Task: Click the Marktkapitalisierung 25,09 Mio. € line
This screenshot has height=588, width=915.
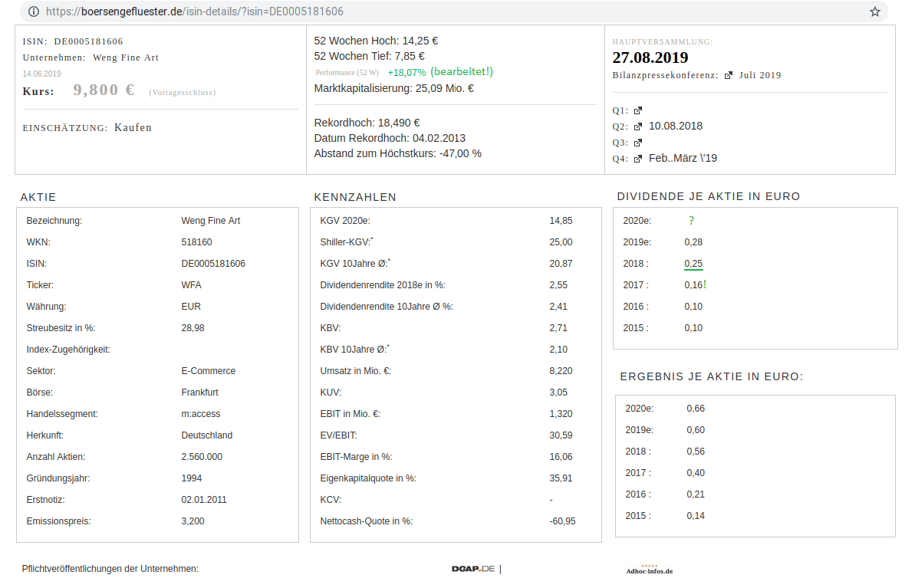Action: (x=394, y=89)
